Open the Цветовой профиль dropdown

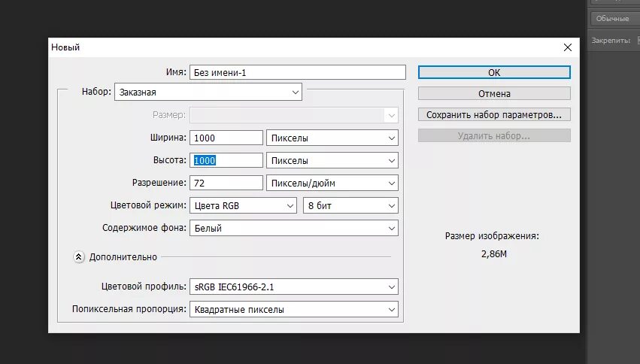click(294, 287)
